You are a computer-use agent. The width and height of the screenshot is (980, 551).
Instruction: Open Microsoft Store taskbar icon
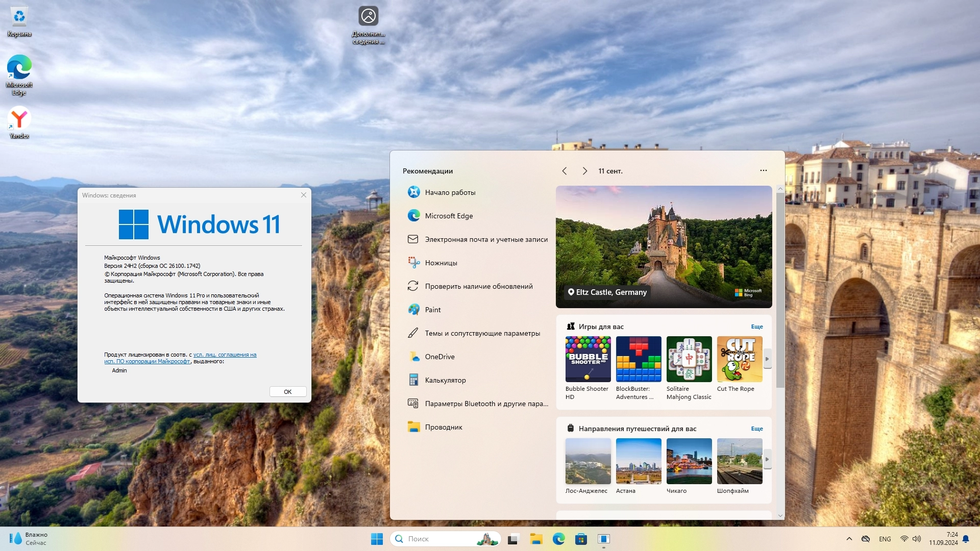click(581, 539)
